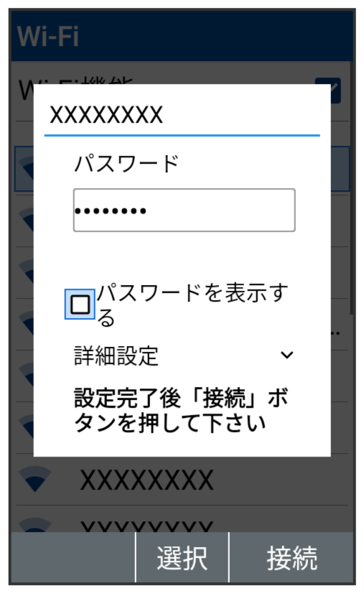Click Wi-Fi icon directly above XXXXXXXX row's icon

(26, 426)
